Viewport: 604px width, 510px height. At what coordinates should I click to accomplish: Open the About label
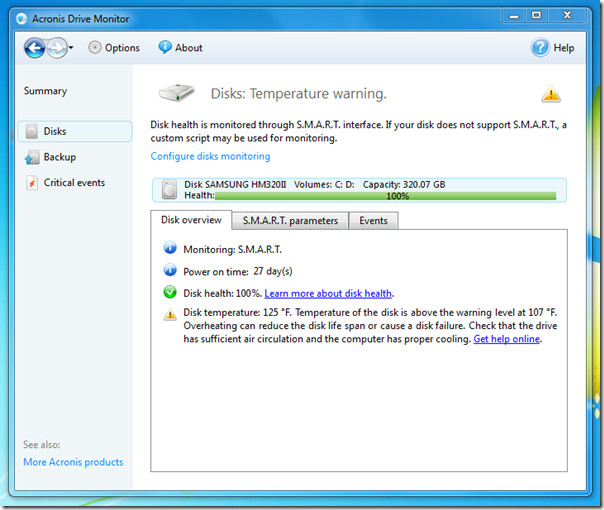[189, 48]
